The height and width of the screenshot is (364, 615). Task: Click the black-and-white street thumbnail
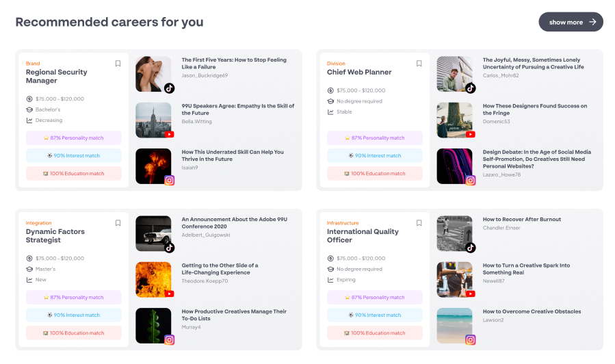pos(454,233)
